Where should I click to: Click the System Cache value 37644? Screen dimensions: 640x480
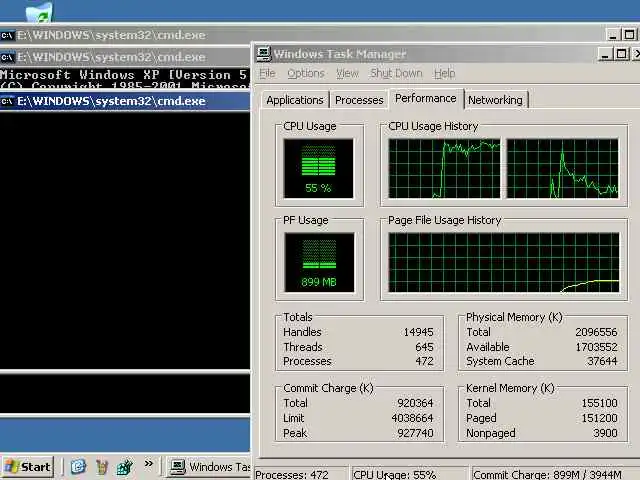602,361
